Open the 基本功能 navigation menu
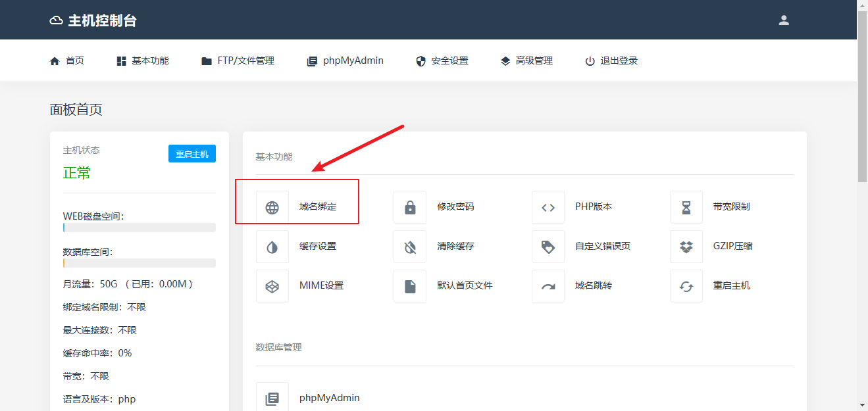Screen dimensions: 868x411 pos(143,61)
